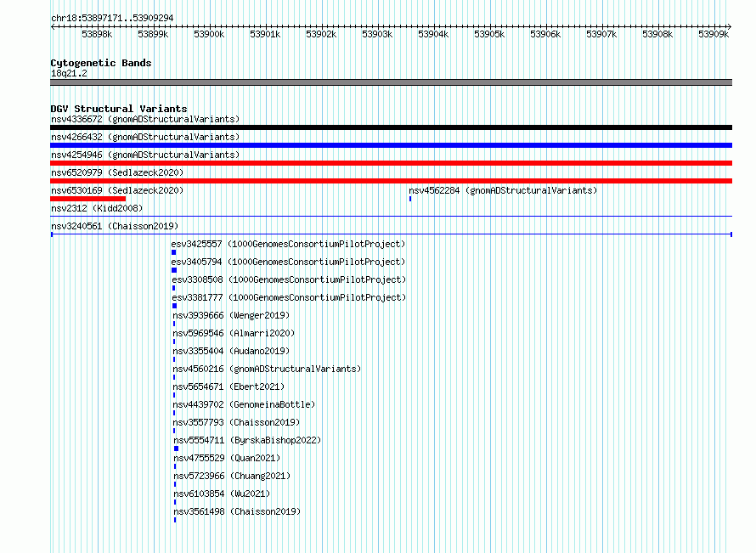Click the thin nsv2312 Kidd2008 line
Screen dimensions: 756x553
point(391,216)
